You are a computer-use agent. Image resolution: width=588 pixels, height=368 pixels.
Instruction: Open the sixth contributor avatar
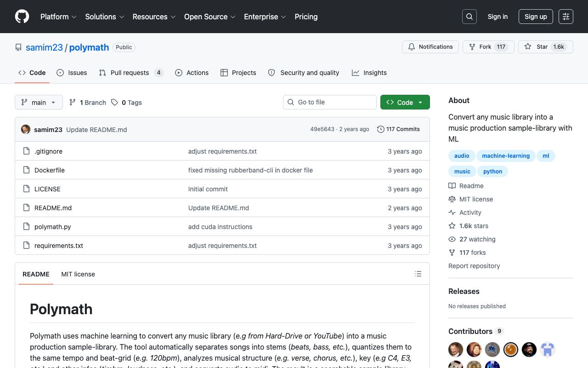click(x=548, y=350)
